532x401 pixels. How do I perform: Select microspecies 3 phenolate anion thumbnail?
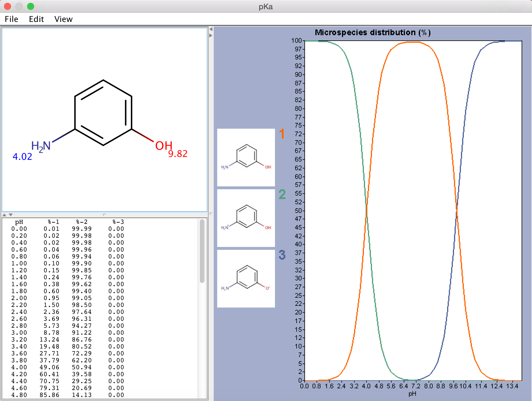(246, 279)
